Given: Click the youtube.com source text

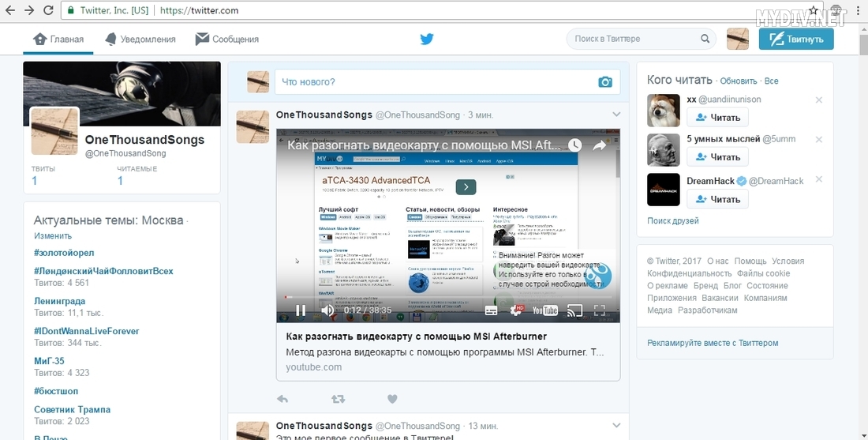Looking at the screenshot, I should (x=313, y=367).
